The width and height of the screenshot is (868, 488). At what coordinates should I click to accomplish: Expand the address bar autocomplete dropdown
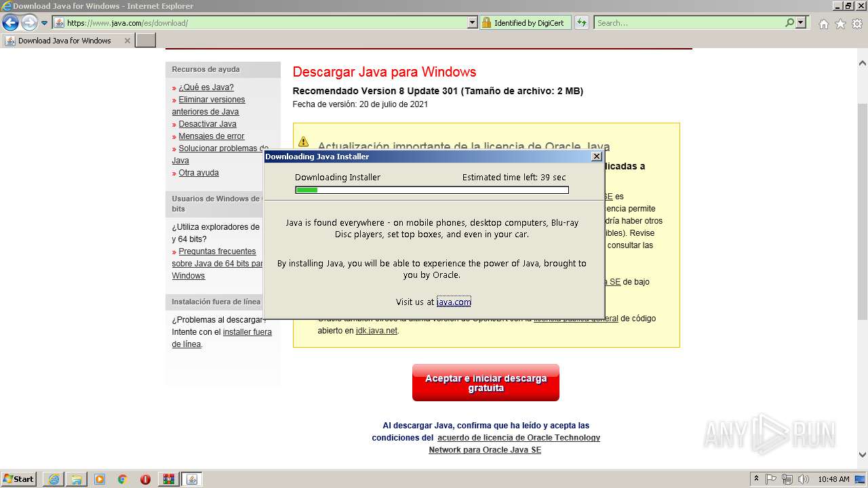pyautogui.click(x=473, y=22)
